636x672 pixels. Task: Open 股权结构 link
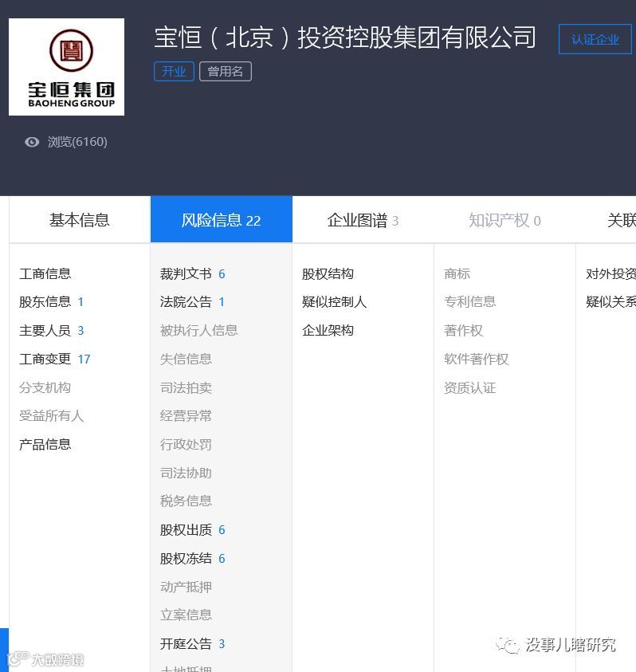pyautogui.click(x=328, y=273)
